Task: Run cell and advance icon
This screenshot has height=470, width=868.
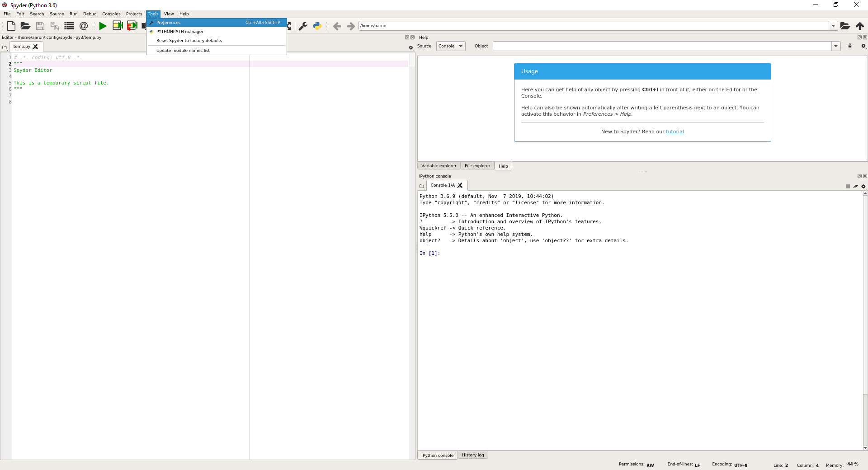Action: 132,26
